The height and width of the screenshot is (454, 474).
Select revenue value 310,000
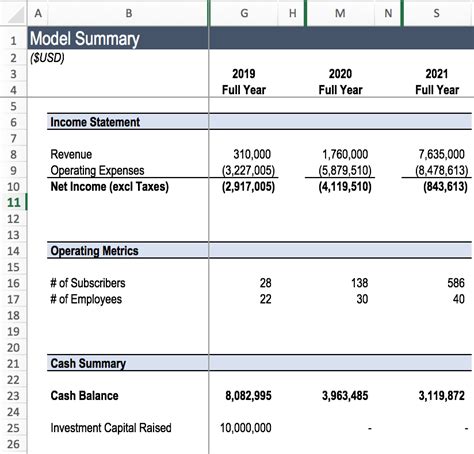(x=252, y=154)
